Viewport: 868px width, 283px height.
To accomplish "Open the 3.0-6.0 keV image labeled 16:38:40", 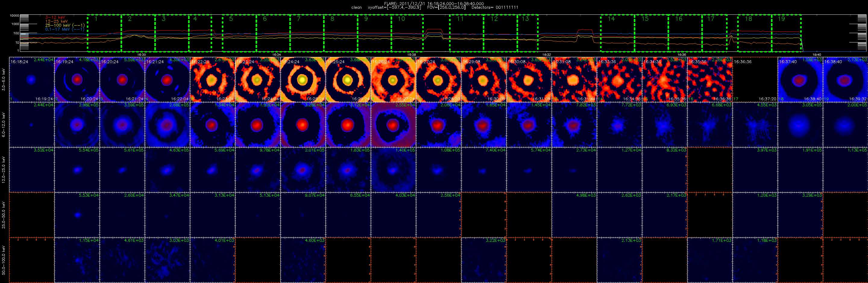I will (845, 79).
